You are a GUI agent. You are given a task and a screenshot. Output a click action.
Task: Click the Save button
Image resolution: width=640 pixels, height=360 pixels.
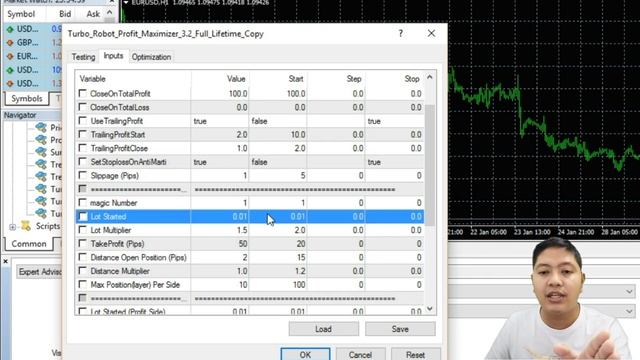400,329
